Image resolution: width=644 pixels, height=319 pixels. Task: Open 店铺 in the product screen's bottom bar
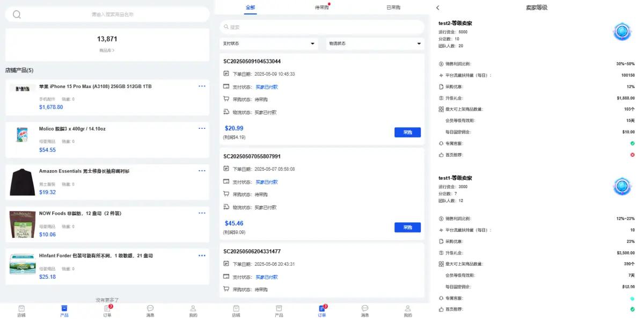(21, 311)
